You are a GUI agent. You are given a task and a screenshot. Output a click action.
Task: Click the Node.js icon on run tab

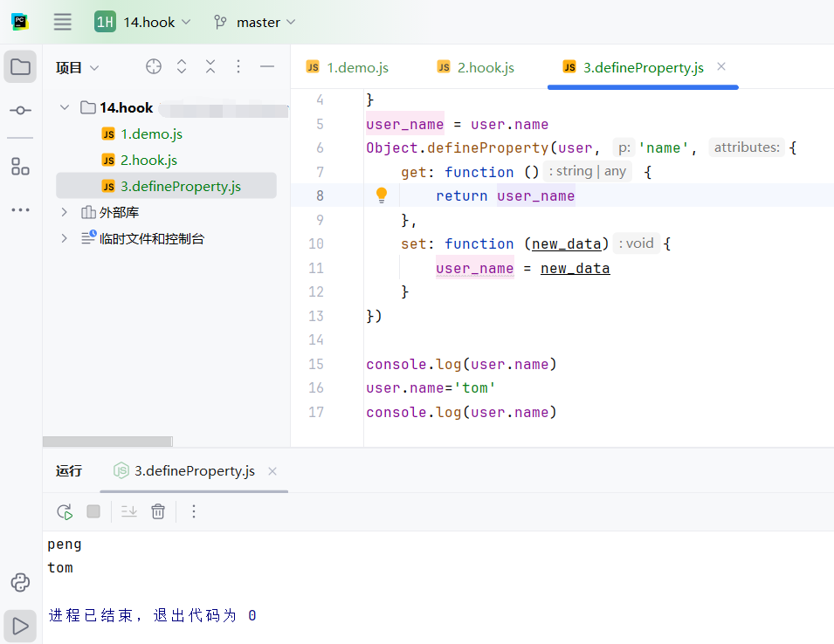click(121, 470)
